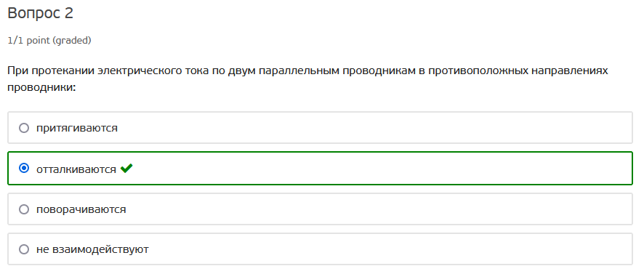This screenshot has width=644, height=274.
Task: Pick the не взаимодействуют radio button
Action: pyautogui.click(x=24, y=249)
